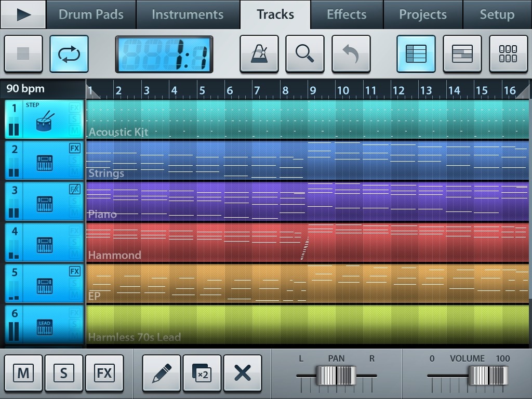The image size is (532, 399).
Task: Open the Setup tab
Action: pyautogui.click(x=497, y=14)
